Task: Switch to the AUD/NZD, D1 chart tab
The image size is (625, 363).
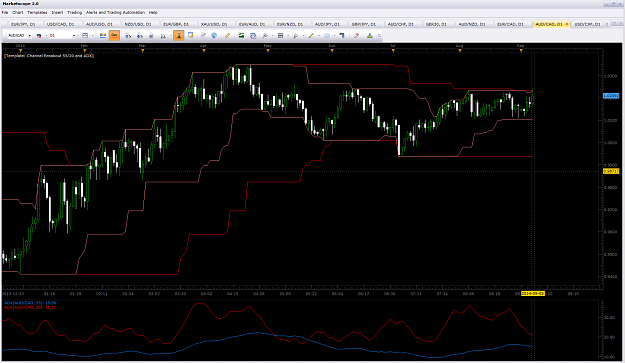Action: [472, 24]
